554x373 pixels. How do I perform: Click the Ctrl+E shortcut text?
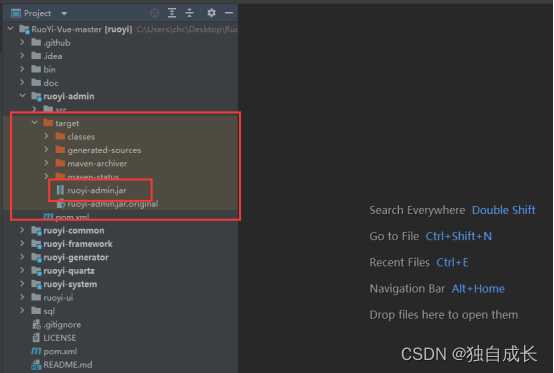pos(452,262)
